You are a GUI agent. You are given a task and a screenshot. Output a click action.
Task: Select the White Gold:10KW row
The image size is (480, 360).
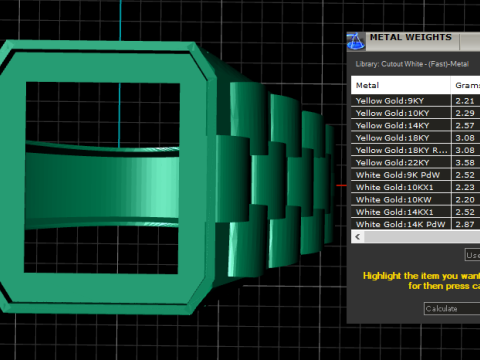coord(415,200)
